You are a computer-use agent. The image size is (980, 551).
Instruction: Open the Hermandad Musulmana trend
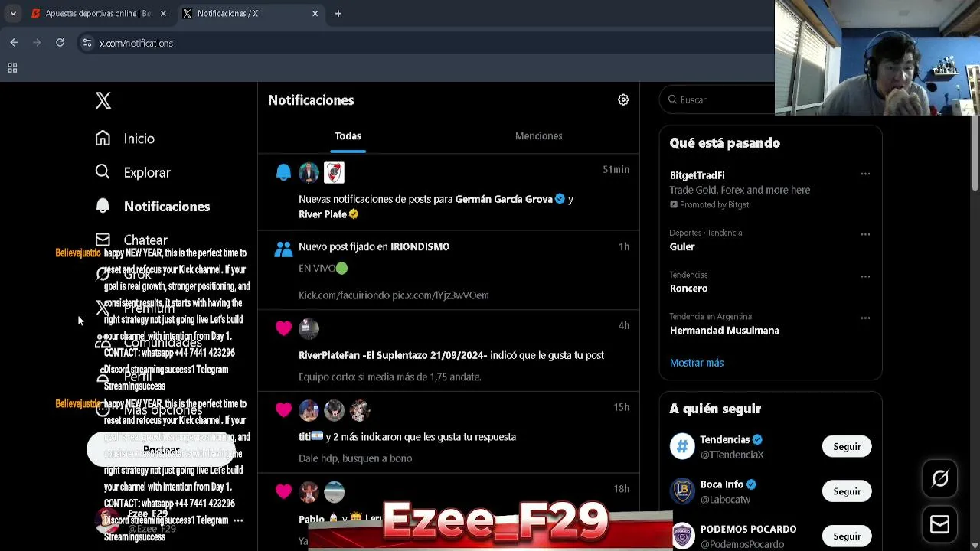pos(724,331)
